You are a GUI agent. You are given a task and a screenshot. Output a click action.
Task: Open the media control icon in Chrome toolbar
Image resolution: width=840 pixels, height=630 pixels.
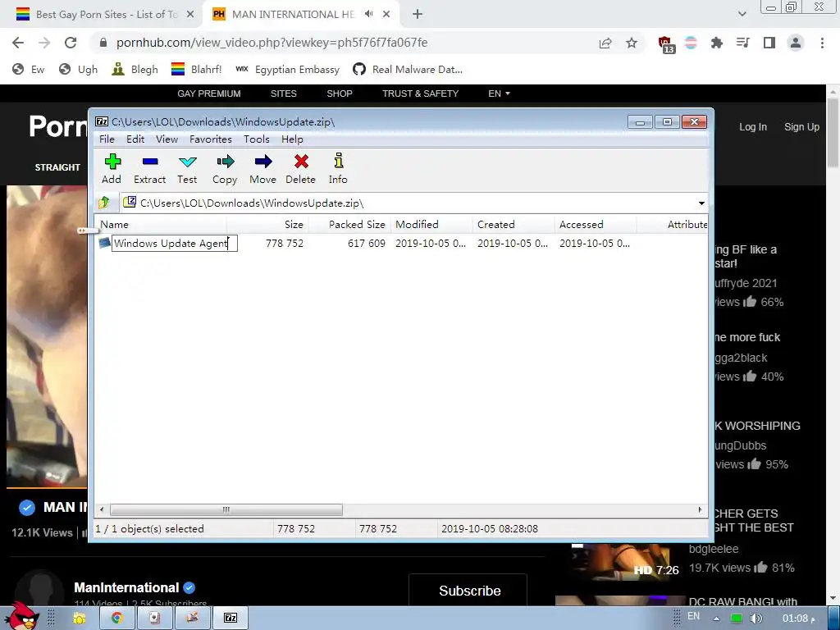coord(742,43)
